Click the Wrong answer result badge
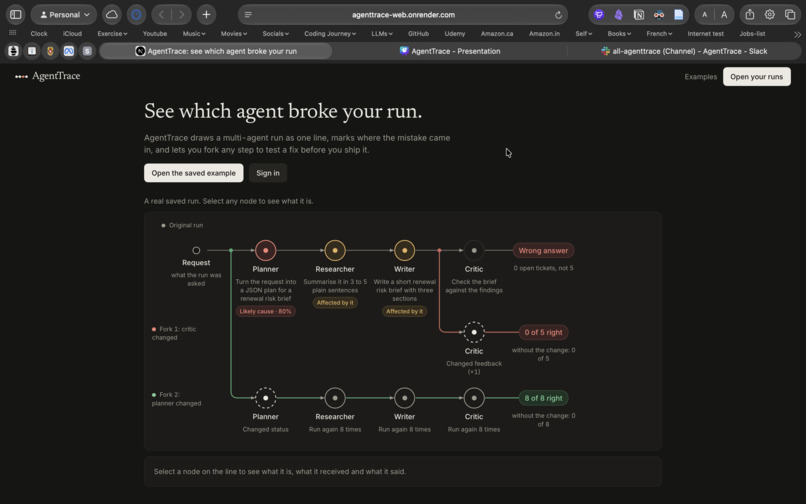 tap(543, 250)
